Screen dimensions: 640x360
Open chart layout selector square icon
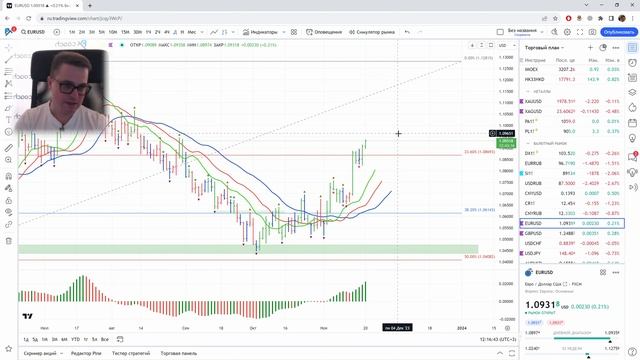click(500, 32)
